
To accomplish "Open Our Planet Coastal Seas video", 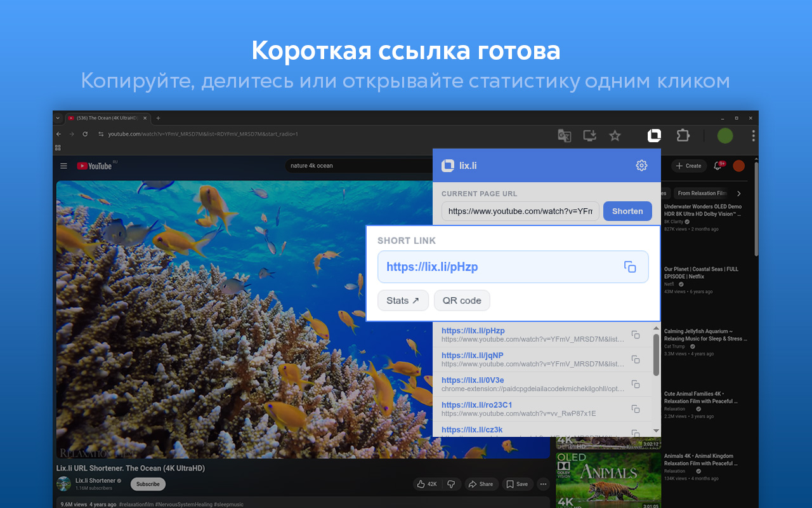I will pos(702,272).
